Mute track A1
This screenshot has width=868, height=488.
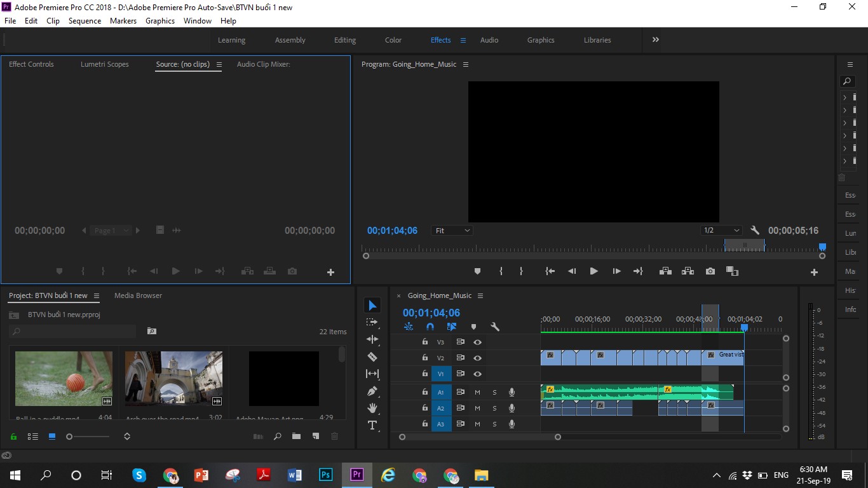(477, 392)
